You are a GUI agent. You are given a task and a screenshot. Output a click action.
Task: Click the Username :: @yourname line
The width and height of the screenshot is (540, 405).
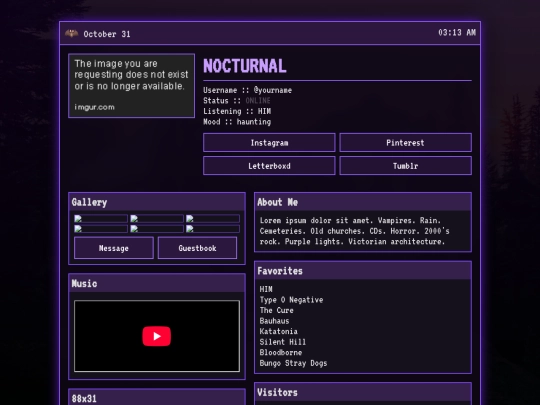point(247,90)
